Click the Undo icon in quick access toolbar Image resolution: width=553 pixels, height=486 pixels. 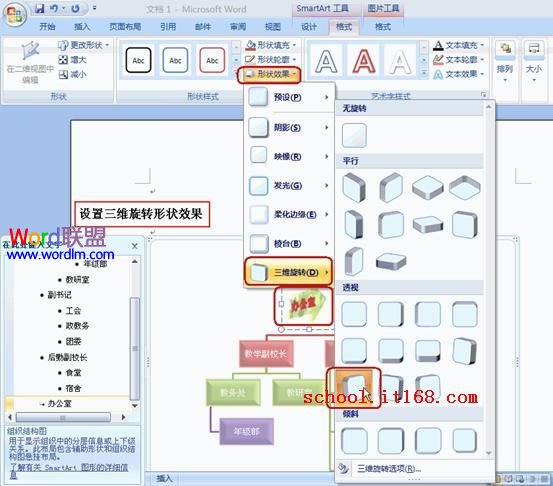[54, 8]
